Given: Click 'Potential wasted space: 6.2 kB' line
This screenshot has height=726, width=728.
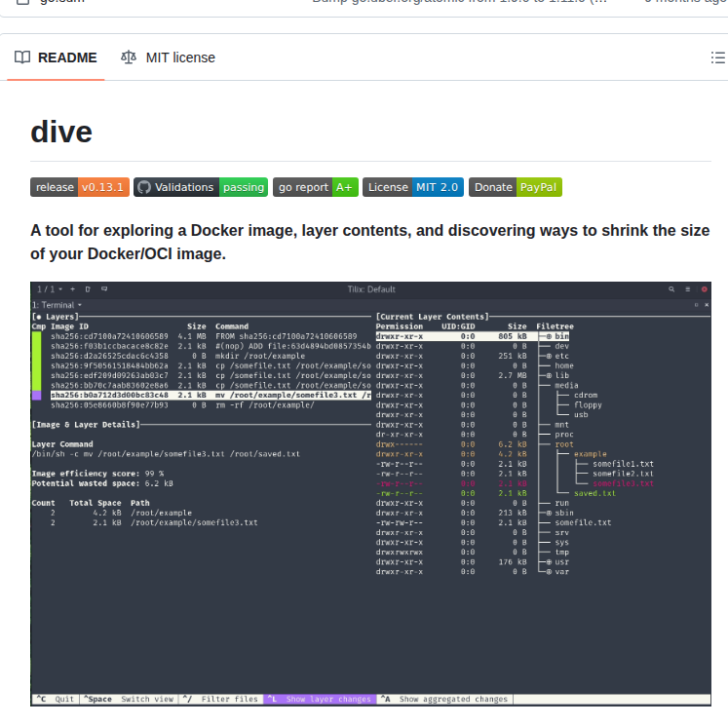Looking at the screenshot, I should 102,483.
